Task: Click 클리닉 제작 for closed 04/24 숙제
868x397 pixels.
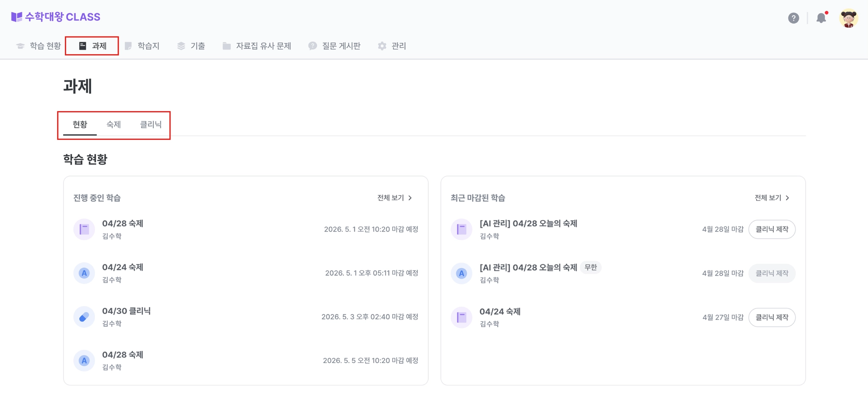Action: (772, 317)
